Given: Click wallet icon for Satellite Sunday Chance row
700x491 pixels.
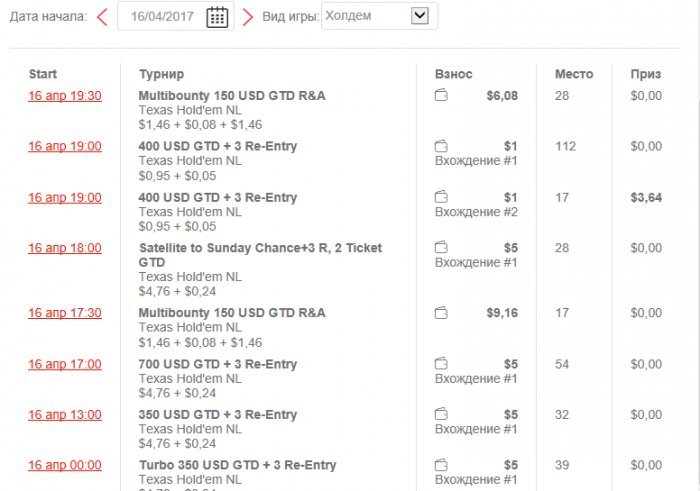Looking at the screenshot, I should click(441, 248).
